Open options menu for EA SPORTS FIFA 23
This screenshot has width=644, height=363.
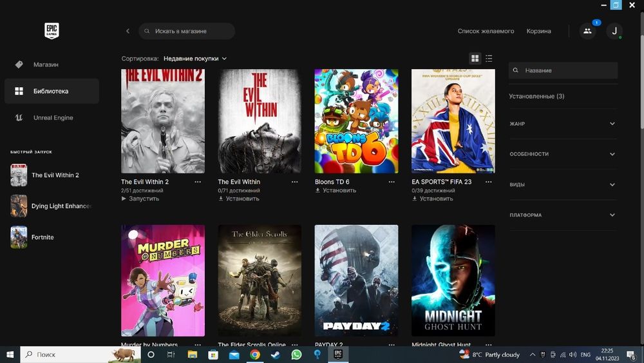pos(489,182)
